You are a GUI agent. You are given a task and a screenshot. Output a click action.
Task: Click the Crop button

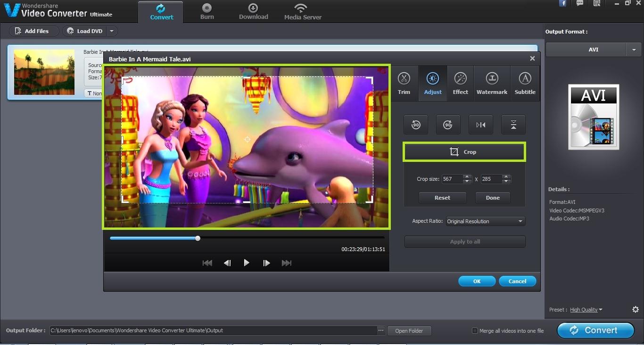[x=464, y=152]
